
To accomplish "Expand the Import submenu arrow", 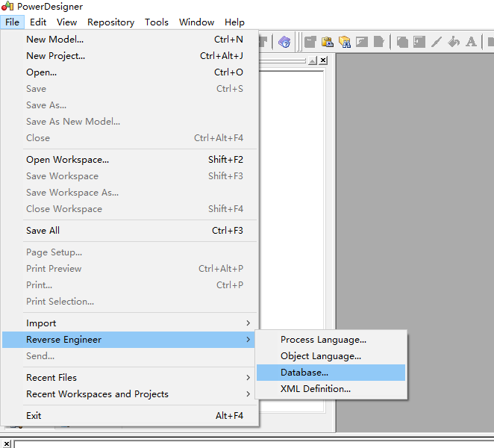I will (x=248, y=323).
